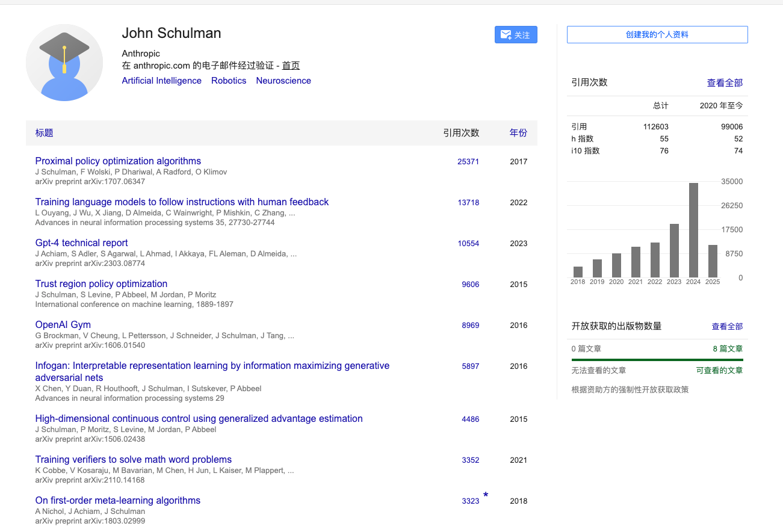Screen dimensions: 783x532
Task: Open Training language models to follow instructions paper
Action: (x=182, y=202)
